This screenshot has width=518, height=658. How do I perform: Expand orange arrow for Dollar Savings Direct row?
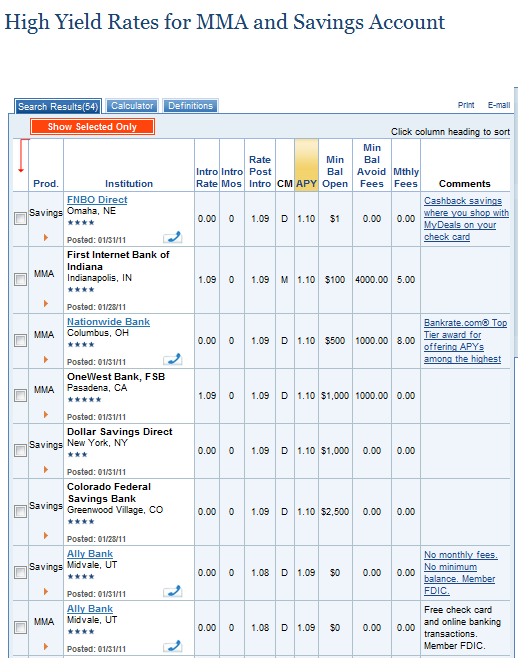[x=46, y=470]
